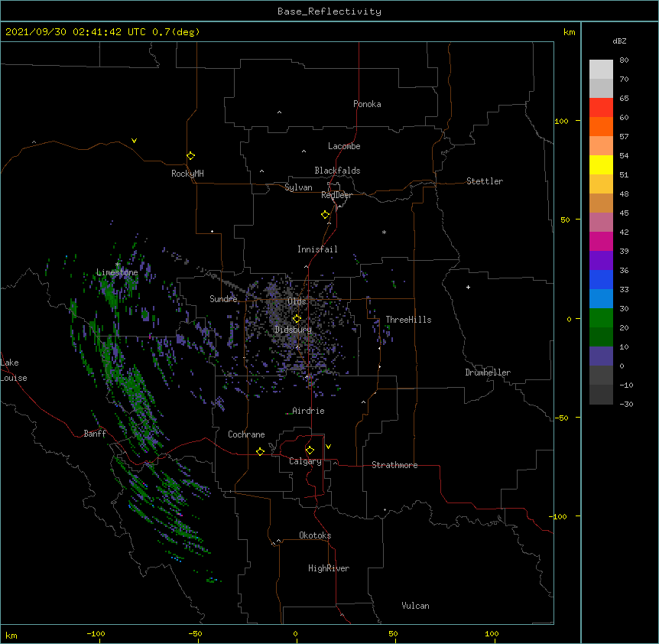Viewport: 659px width, 644px height.
Task: Click the white caret marker west of Ponoka
Action: (x=279, y=112)
